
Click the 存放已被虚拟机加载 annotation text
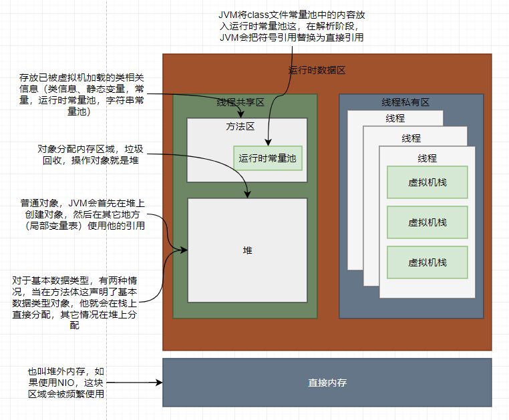pyautogui.click(x=81, y=94)
